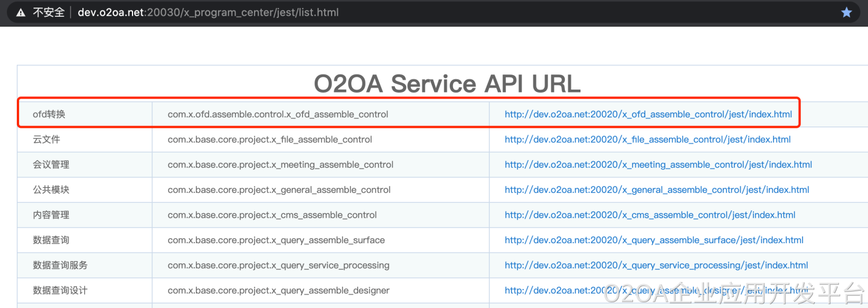Screen dimensions: 868x308
Task: Click the x_general_assemble_control class name cell
Action: [279, 190]
